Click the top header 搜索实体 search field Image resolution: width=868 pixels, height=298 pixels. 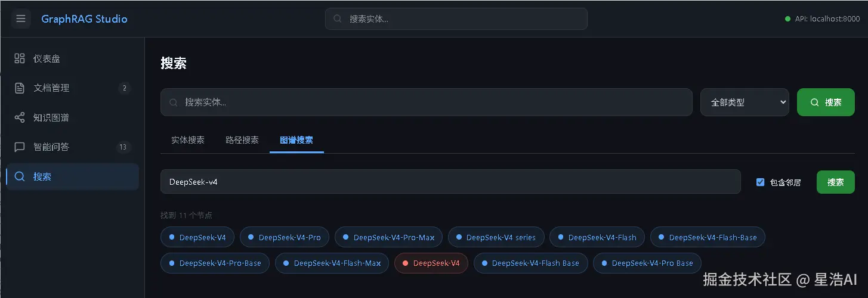tap(456, 19)
